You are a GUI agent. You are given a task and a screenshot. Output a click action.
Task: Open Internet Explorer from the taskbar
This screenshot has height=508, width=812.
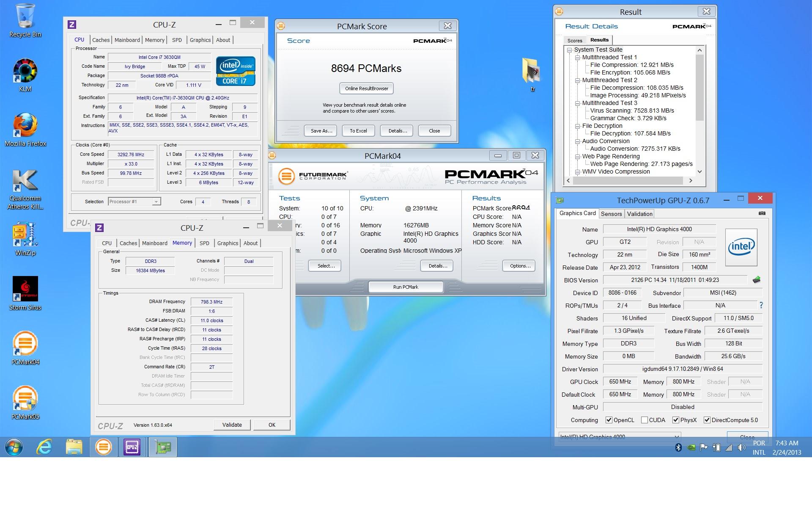pos(44,447)
